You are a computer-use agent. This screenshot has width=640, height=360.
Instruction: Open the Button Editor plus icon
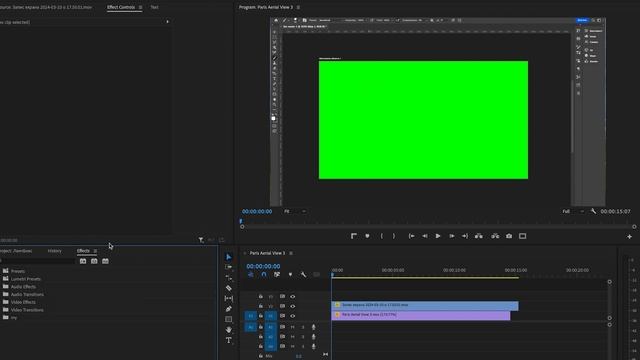(x=629, y=236)
